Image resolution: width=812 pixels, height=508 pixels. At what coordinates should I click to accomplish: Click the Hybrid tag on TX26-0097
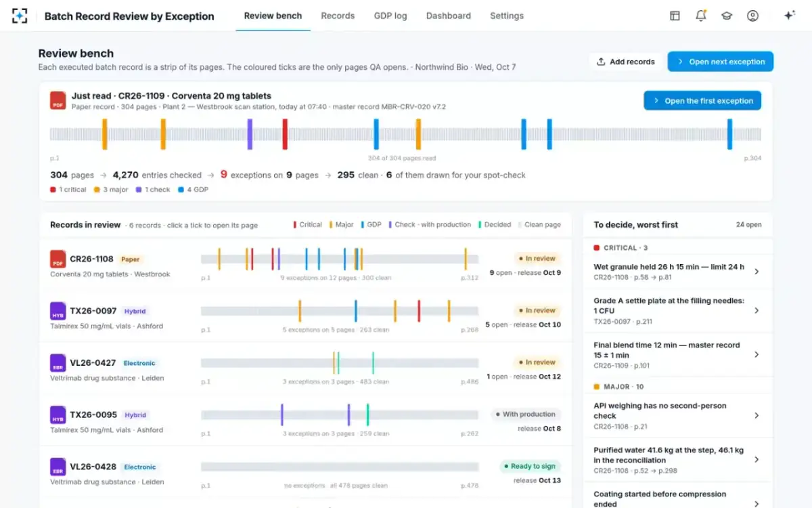(x=135, y=312)
